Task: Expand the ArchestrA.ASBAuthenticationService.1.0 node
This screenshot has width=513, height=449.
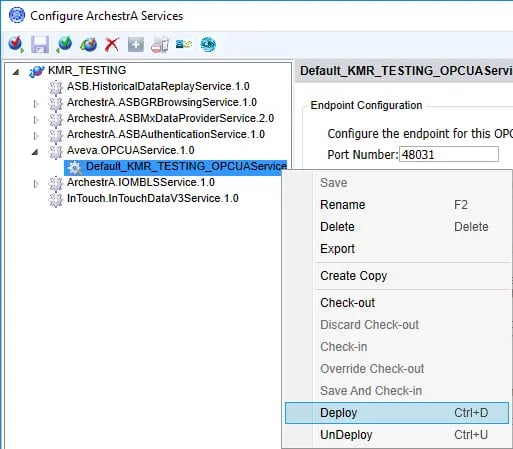Action: (x=36, y=136)
